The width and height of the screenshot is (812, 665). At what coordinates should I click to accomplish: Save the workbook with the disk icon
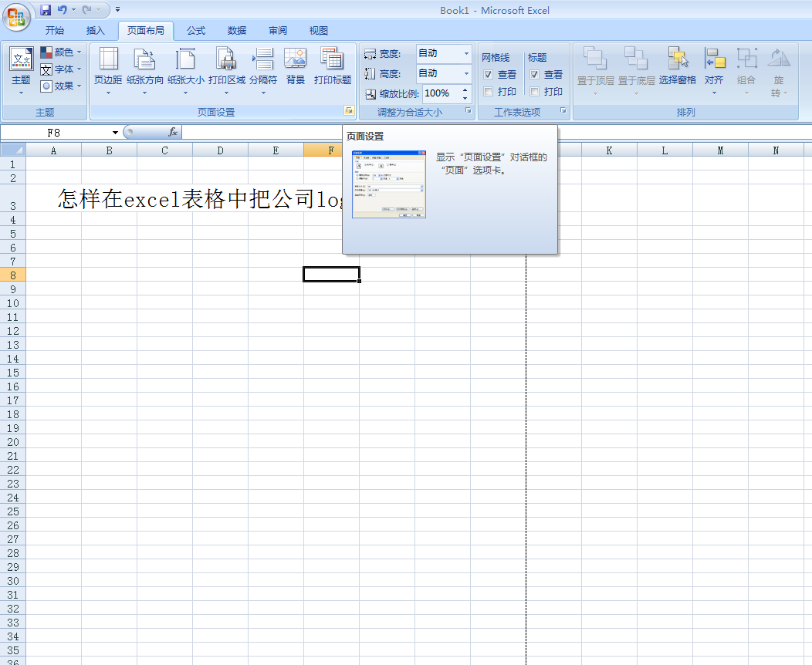46,10
